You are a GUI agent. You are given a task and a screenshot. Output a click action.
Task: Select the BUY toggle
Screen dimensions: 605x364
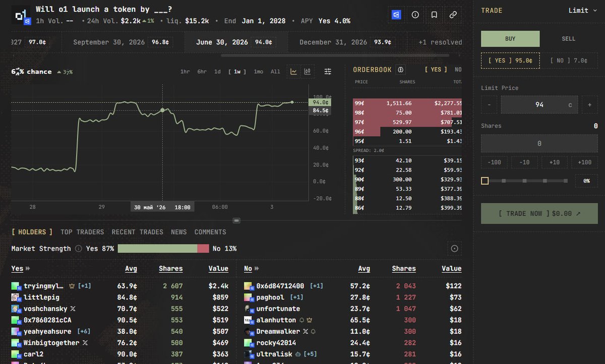(510, 39)
